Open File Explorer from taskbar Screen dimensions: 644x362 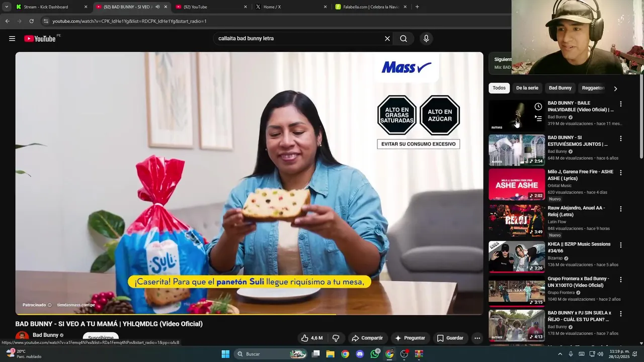point(331,354)
